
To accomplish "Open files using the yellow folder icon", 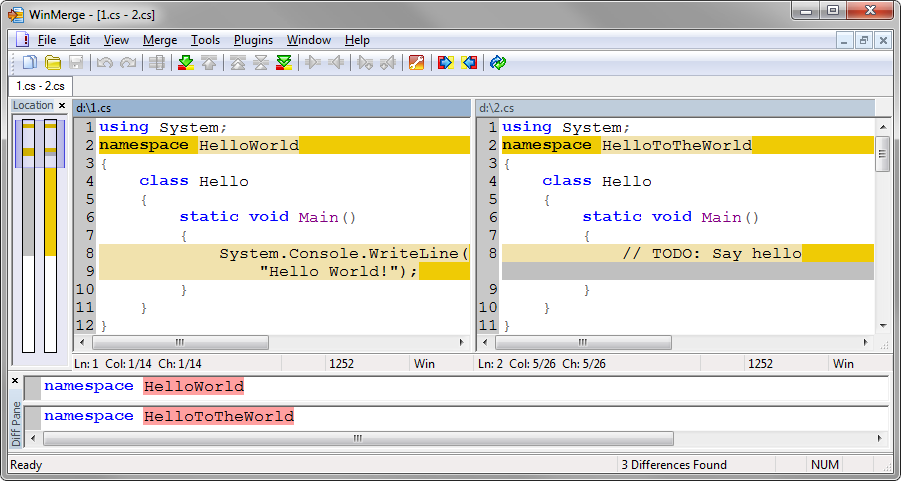I will pyautogui.click(x=53, y=62).
